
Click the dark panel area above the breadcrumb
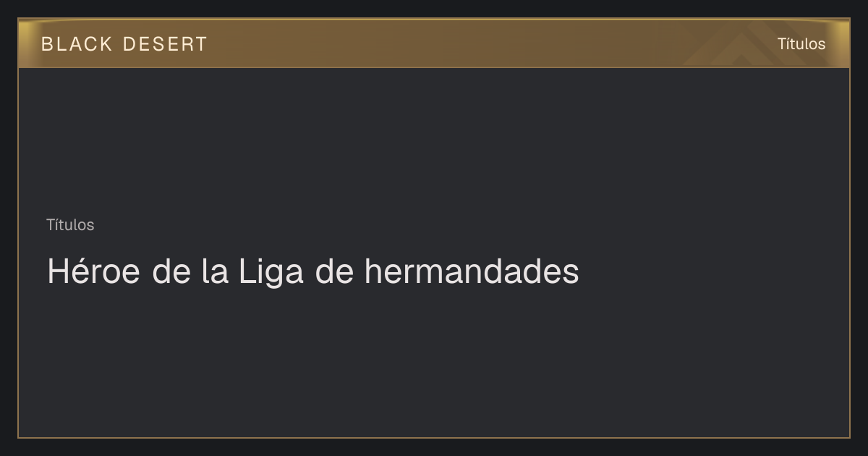click(434, 141)
